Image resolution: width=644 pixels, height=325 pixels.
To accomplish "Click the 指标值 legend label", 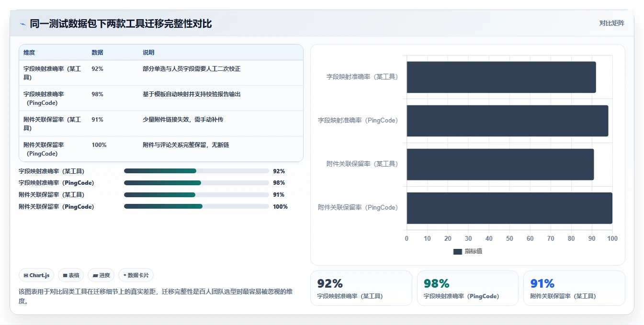I will (x=474, y=251).
